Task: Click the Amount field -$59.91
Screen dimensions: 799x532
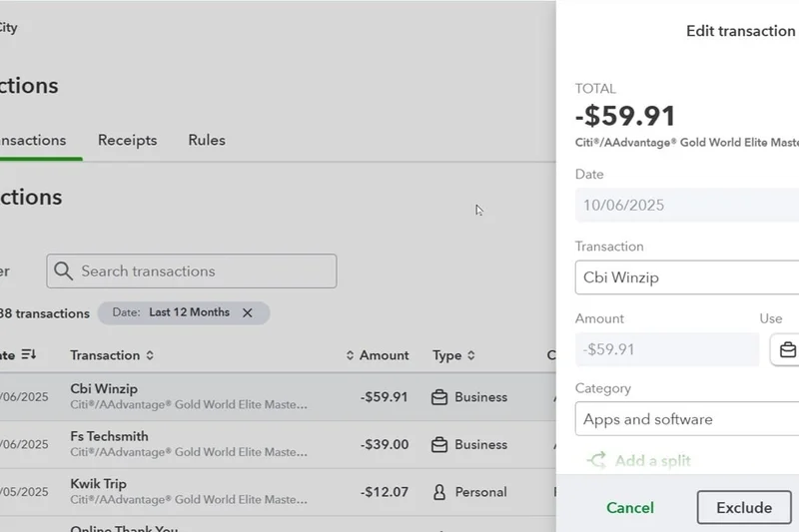Action: point(667,349)
